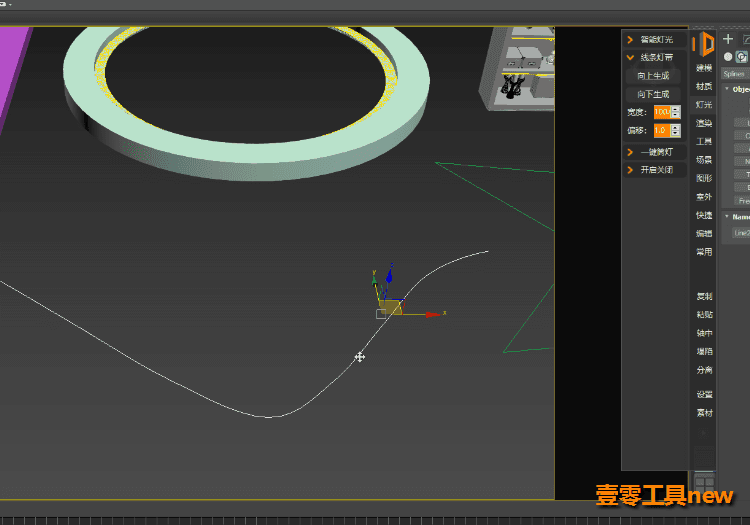The image size is (750, 525).
Task: Click the red X axis gizmo arrow
Action: click(x=433, y=314)
